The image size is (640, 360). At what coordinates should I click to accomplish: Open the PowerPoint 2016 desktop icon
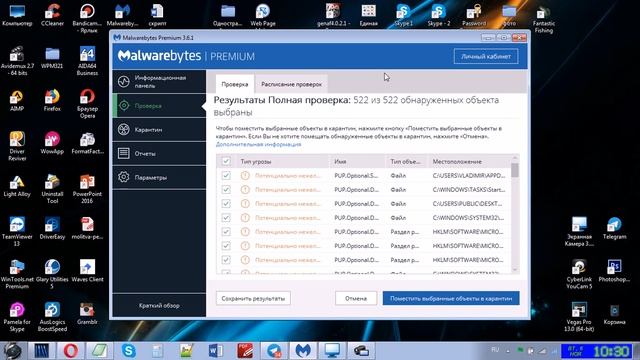[87, 189]
